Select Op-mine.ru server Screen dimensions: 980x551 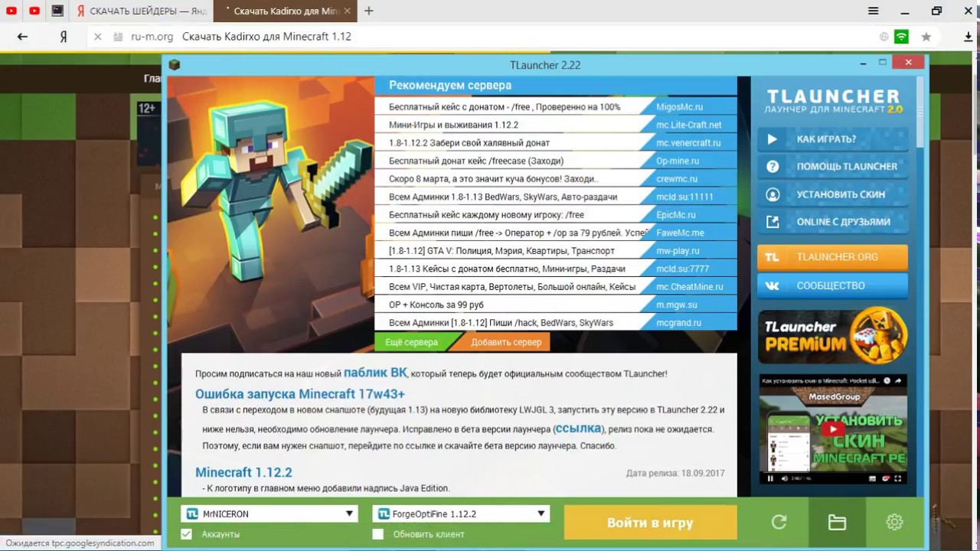556,161
